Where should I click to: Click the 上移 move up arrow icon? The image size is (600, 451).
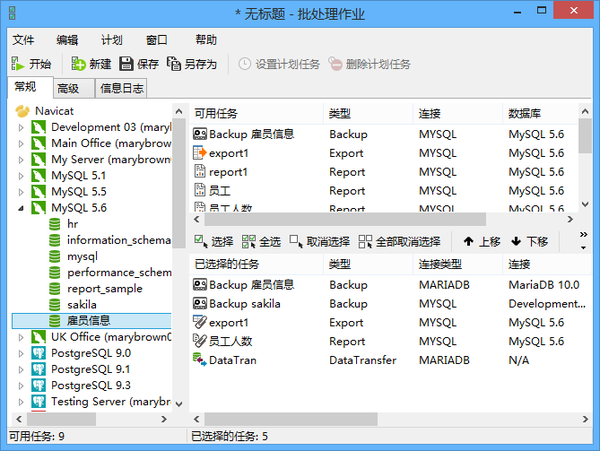pyautogui.click(x=468, y=241)
